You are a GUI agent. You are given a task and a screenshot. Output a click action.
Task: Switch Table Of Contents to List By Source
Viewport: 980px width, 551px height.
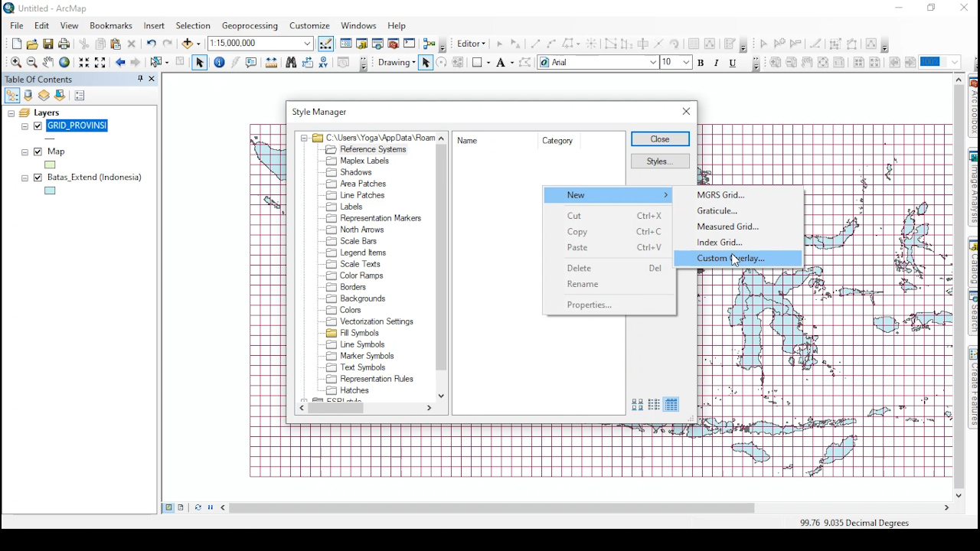coord(28,95)
